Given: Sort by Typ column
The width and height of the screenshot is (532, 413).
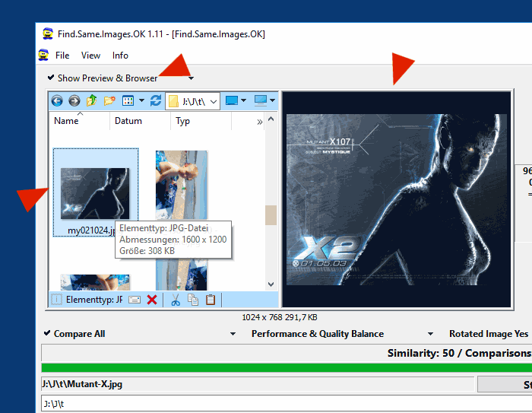Looking at the screenshot, I should [x=201, y=121].
